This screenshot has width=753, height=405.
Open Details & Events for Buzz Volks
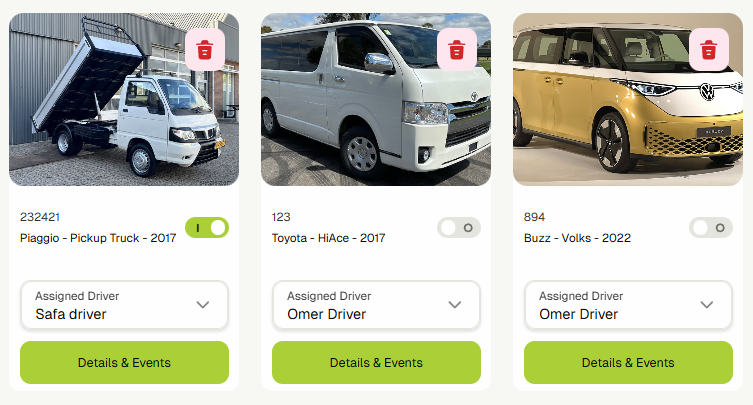point(628,363)
